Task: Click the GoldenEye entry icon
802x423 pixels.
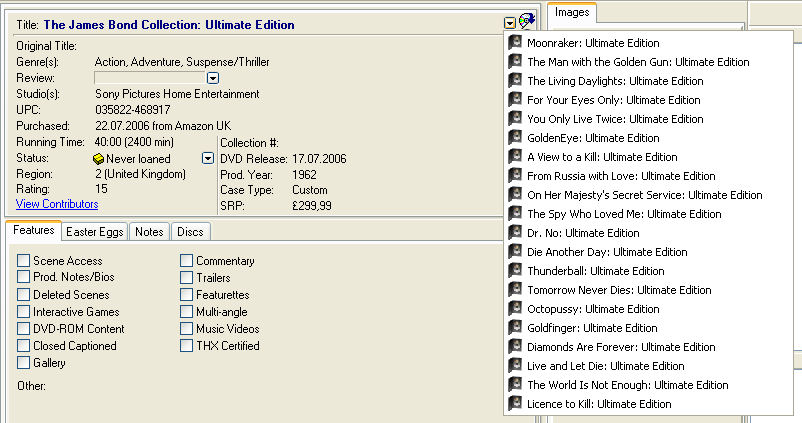Action: [515, 137]
